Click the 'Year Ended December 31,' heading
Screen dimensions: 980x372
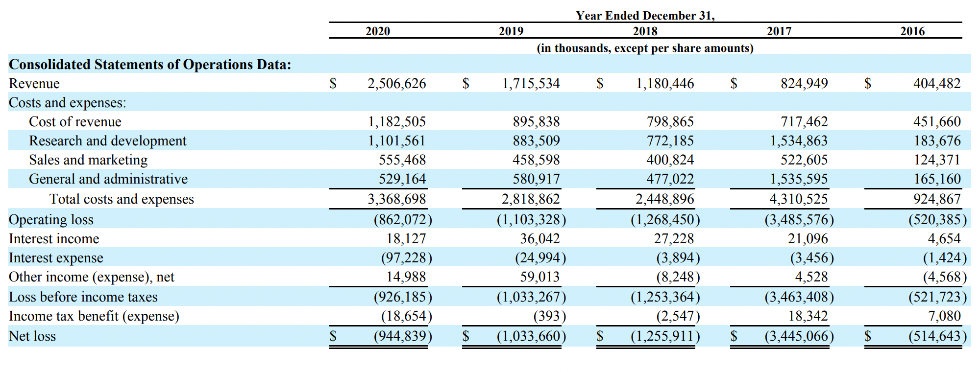click(x=645, y=16)
